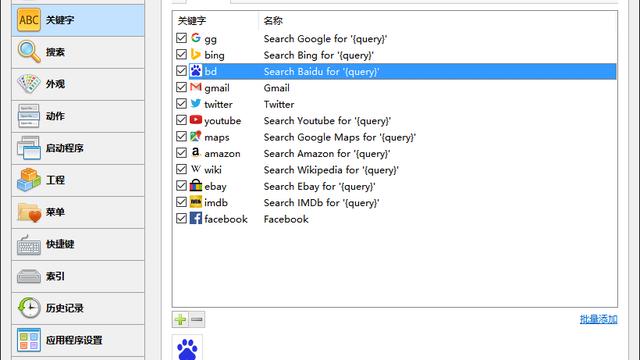Click the minus remove keyword button
This screenshot has height=360, width=640.
point(197,320)
